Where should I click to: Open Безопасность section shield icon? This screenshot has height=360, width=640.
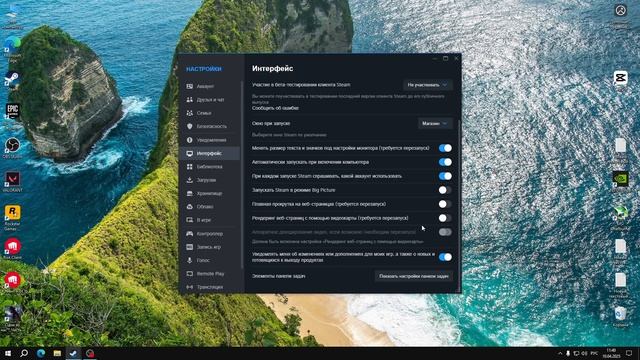click(189, 127)
